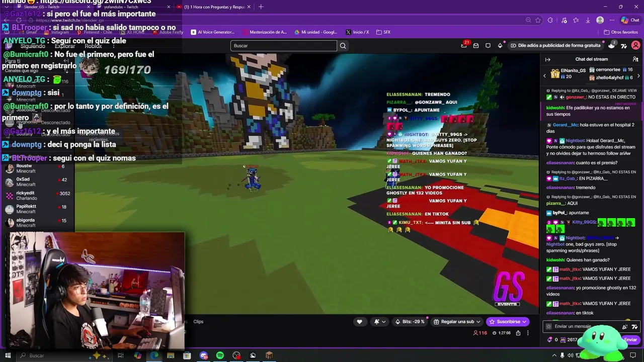Open Microsoft Store from the taskbar
This screenshot has height=362, width=644.
coord(187,355)
